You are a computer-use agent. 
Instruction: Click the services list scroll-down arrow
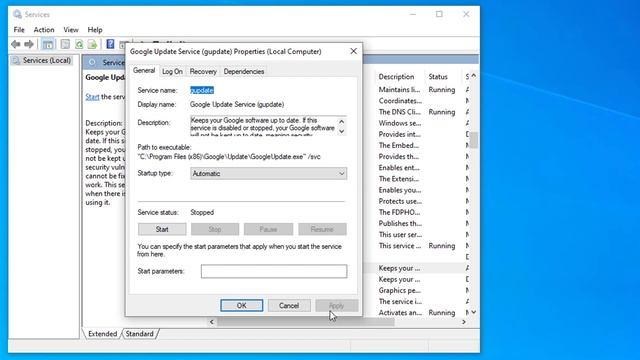point(473,312)
